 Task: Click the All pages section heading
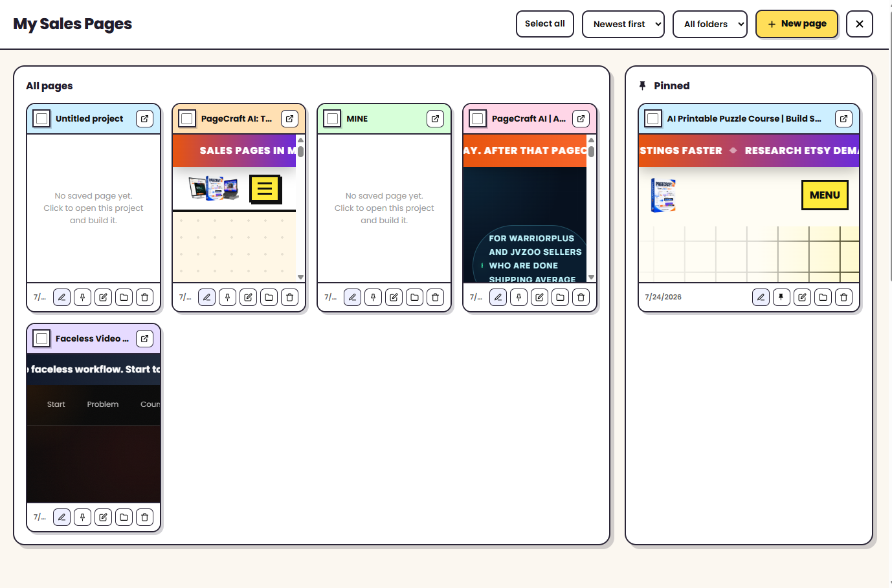coord(49,86)
